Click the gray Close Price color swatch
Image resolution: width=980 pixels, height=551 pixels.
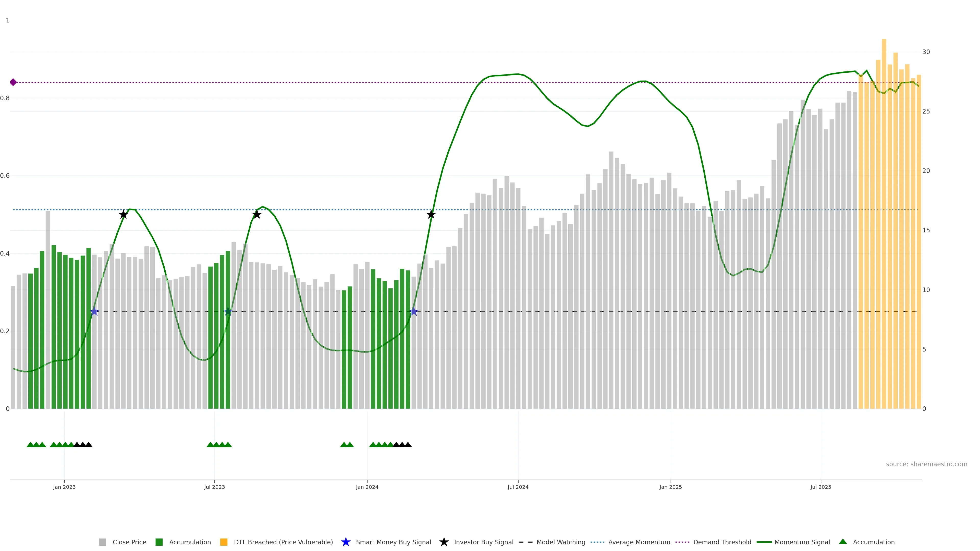tap(103, 542)
